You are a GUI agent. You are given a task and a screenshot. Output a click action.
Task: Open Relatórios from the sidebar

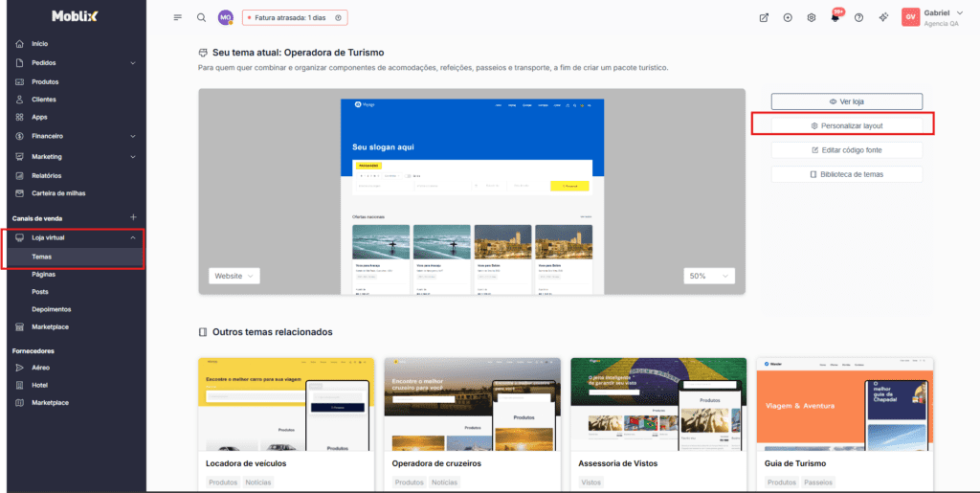tap(47, 175)
